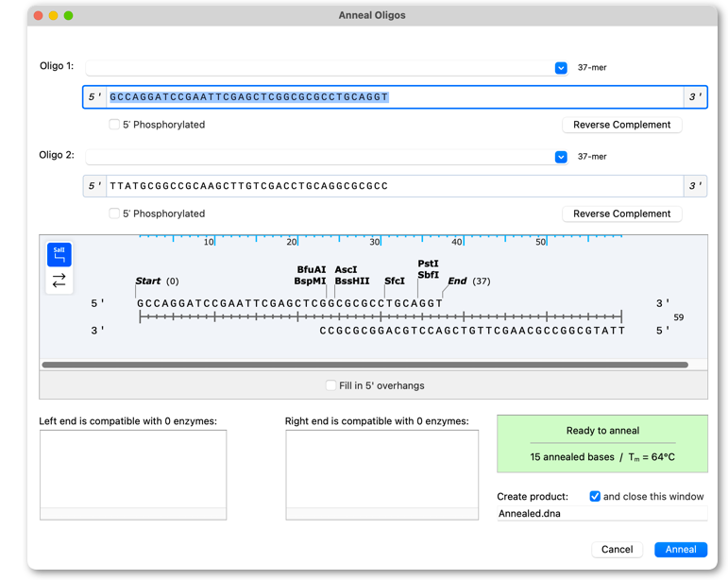The width and height of the screenshot is (728, 580).
Task: Select the PstI enzyme label
Action: [x=428, y=264]
